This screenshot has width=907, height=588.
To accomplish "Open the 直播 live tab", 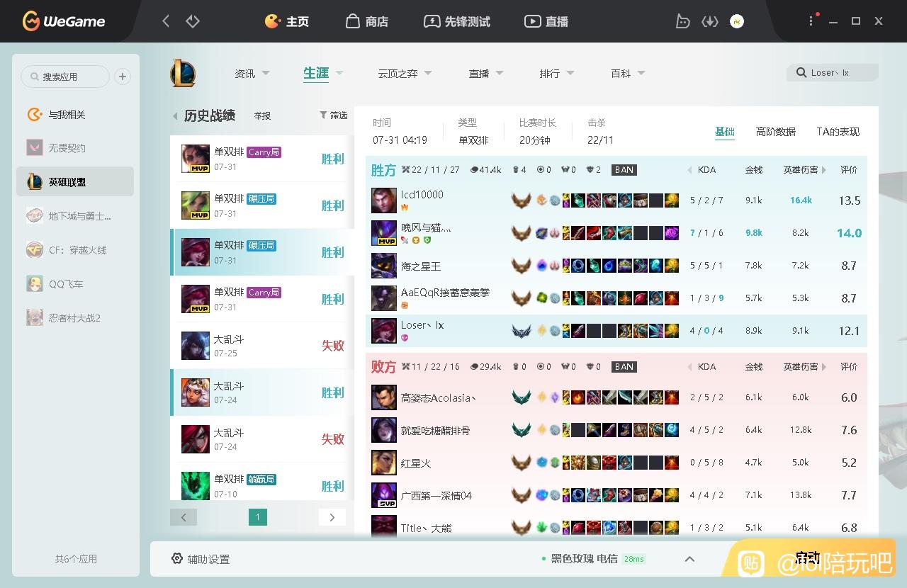I will click(546, 21).
